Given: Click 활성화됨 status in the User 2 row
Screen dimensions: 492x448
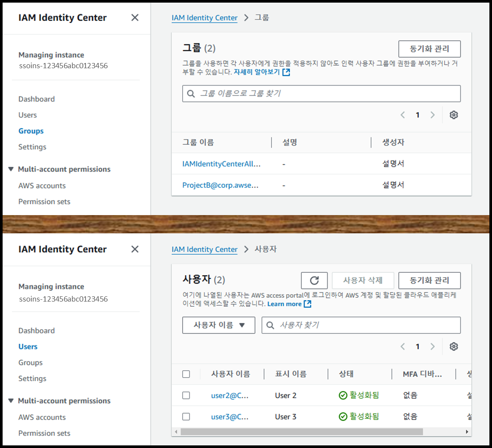Looking at the screenshot, I should point(359,395).
